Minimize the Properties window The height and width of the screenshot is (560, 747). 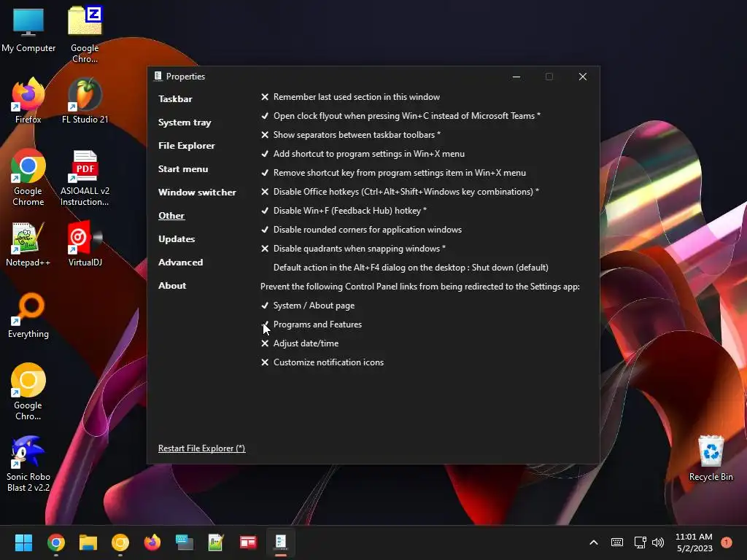click(516, 77)
